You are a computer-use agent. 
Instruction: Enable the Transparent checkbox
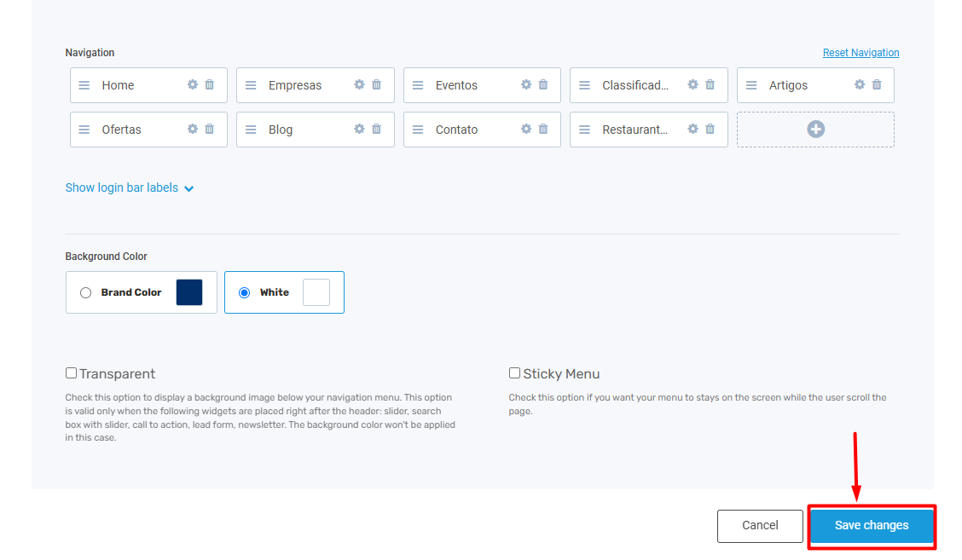(x=71, y=373)
